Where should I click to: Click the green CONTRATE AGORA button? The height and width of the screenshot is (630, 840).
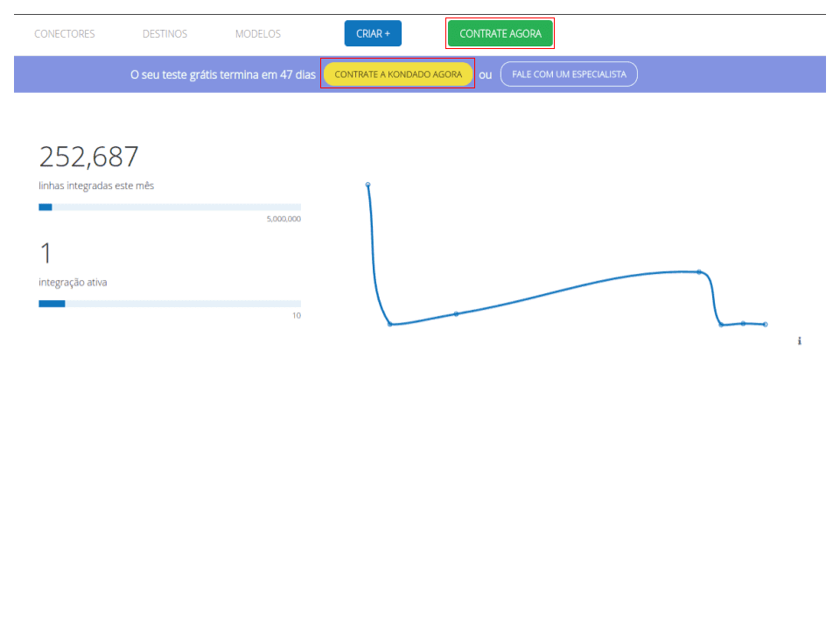coord(500,34)
